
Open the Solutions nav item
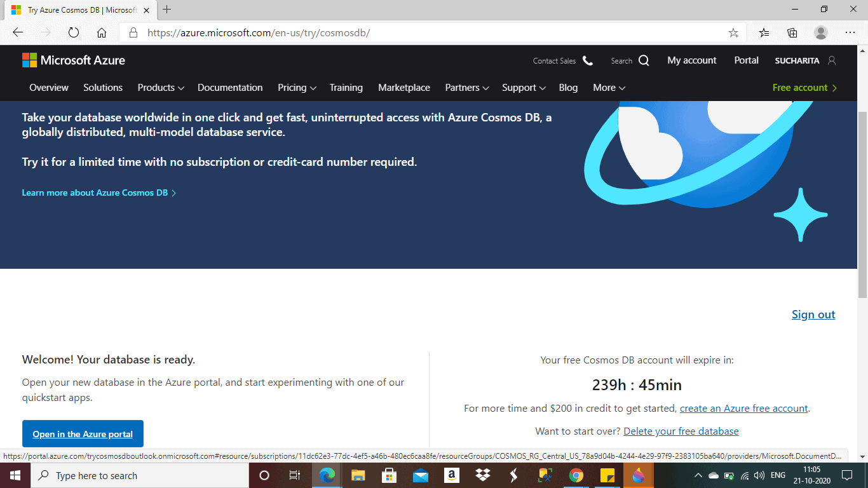[x=103, y=88]
